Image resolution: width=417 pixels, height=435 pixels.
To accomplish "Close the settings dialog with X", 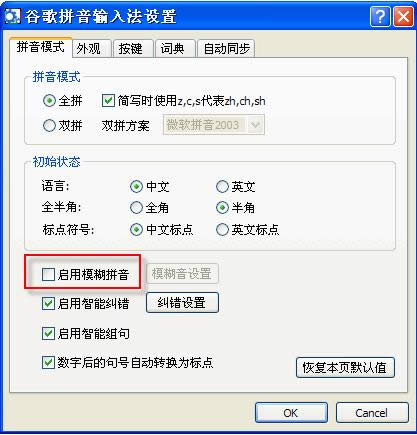I will pyautogui.click(x=403, y=16).
